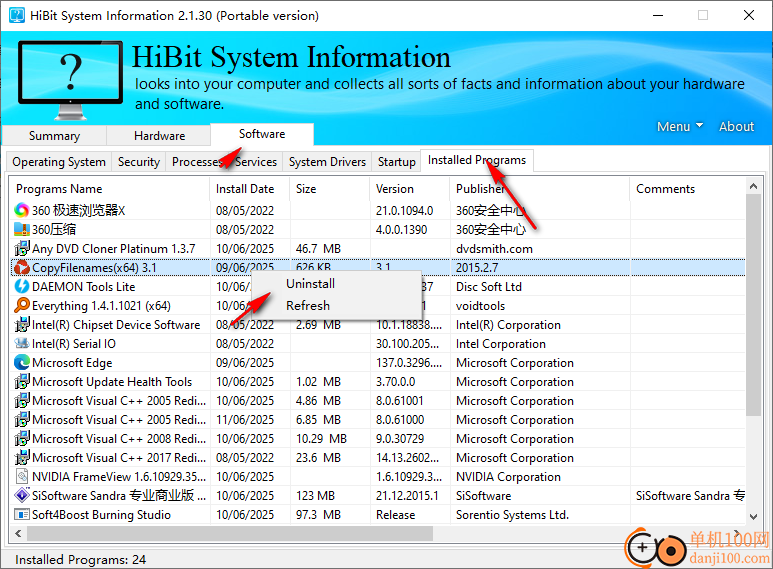Click icon of Visual C++ 2005 4.86 MB row
Screen dimensions: 773x569
22,401
